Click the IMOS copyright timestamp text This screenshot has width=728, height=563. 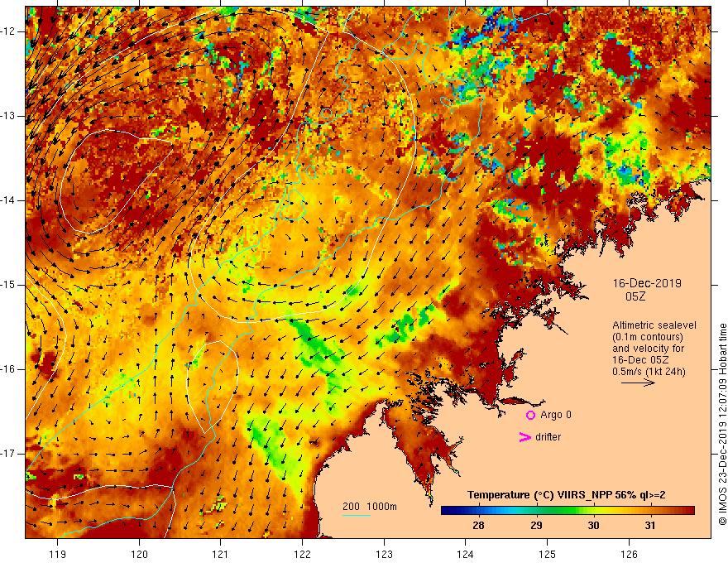722,425
